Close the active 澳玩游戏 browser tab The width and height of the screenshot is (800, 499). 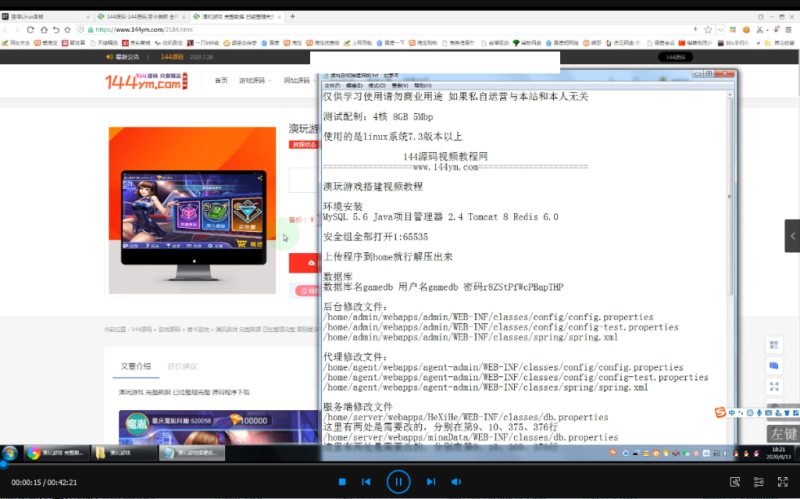point(279,17)
